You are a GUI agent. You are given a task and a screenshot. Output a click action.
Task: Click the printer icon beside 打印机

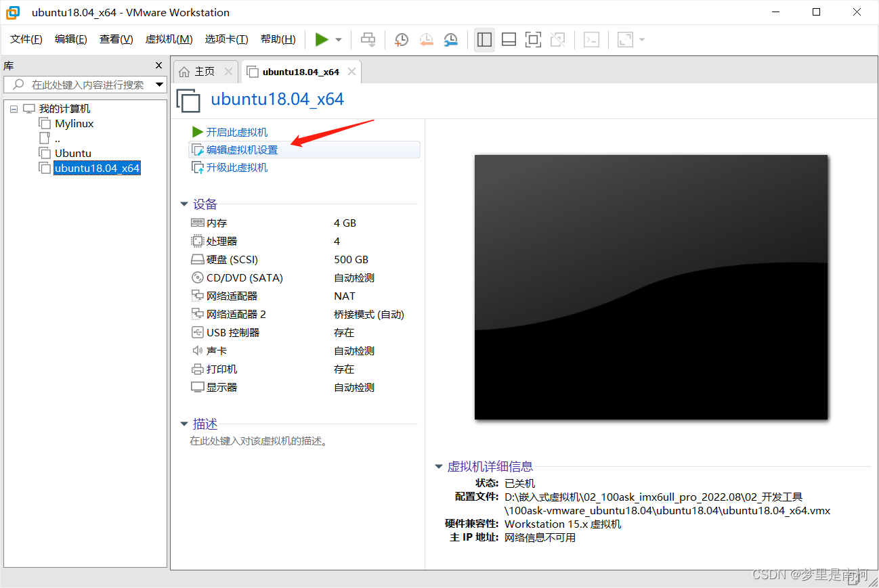click(x=198, y=369)
